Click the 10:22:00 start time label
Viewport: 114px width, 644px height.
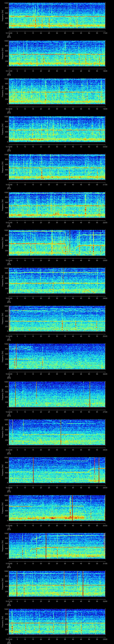pyautogui.click(x=9, y=260)
